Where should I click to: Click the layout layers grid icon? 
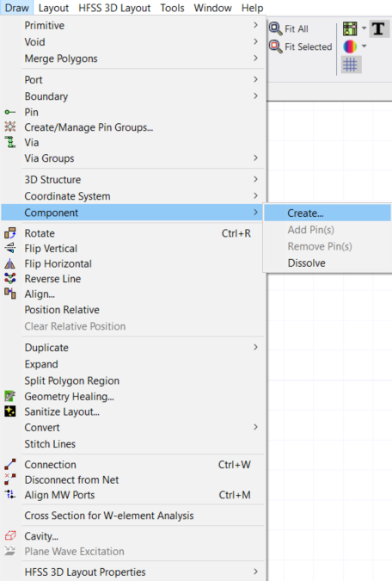pos(350,28)
